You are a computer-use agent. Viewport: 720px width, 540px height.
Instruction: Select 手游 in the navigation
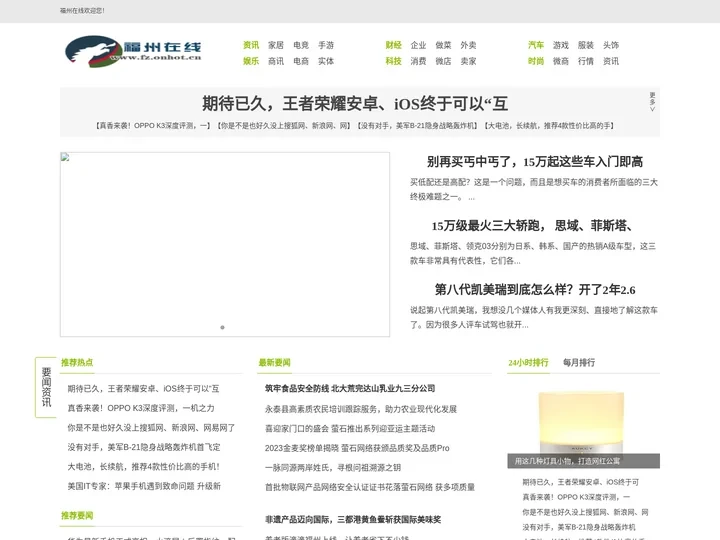pyautogui.click(x=326, y=45)
